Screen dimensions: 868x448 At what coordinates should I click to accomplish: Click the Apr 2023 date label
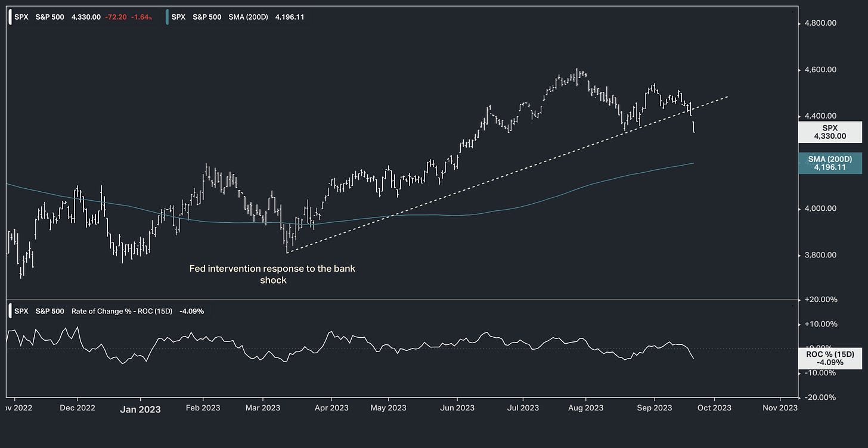click(331, 408)
